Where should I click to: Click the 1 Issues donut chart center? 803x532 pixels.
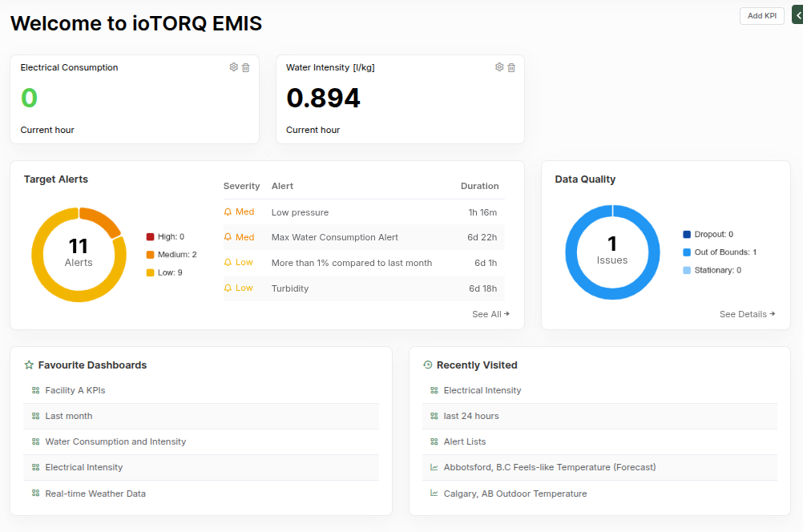point(612,252)
